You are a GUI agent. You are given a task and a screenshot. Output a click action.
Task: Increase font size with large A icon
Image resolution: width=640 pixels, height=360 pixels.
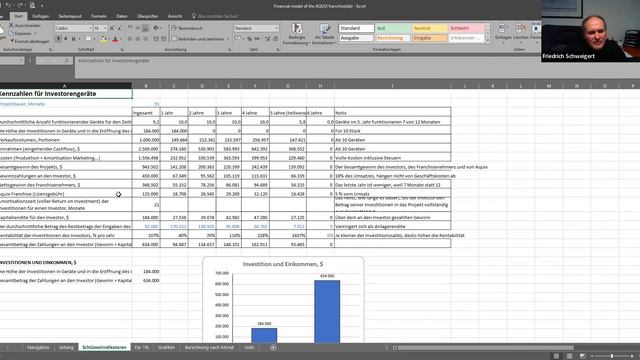tap(112, 28)
